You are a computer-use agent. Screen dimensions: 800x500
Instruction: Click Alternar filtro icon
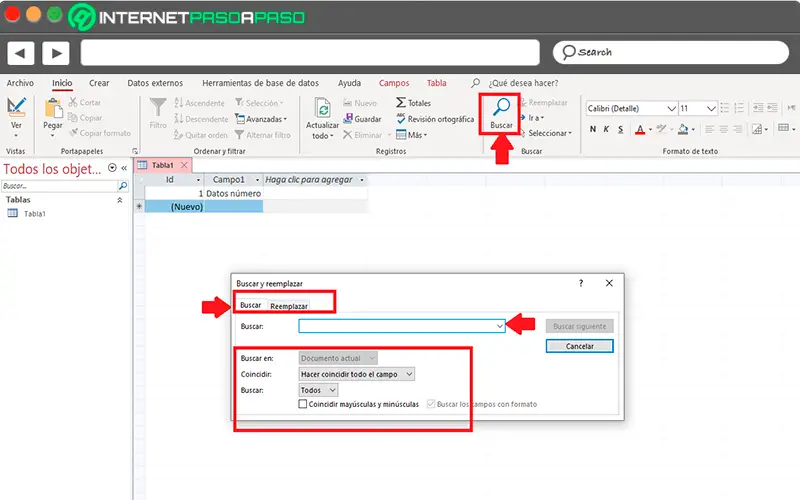pyautogui.click(x=239, y=135)
